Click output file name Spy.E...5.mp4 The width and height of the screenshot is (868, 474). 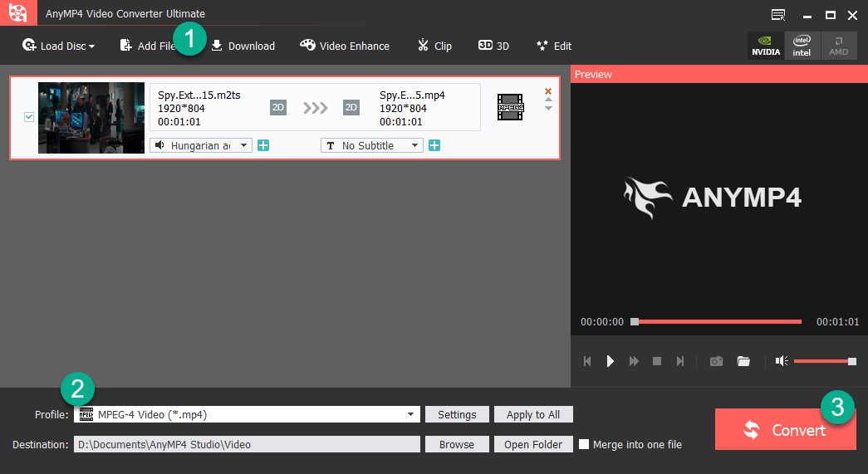(x=413, y=95)
